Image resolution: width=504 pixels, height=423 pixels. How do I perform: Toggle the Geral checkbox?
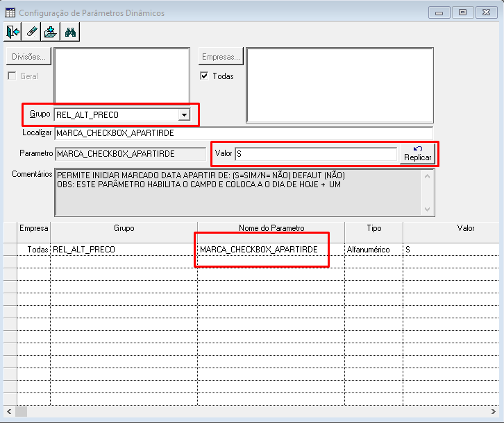[12, 76]
